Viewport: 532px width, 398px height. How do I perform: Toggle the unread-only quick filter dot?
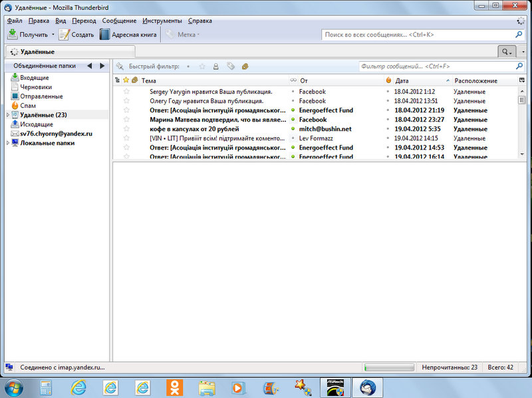click(x=188, y=66)
